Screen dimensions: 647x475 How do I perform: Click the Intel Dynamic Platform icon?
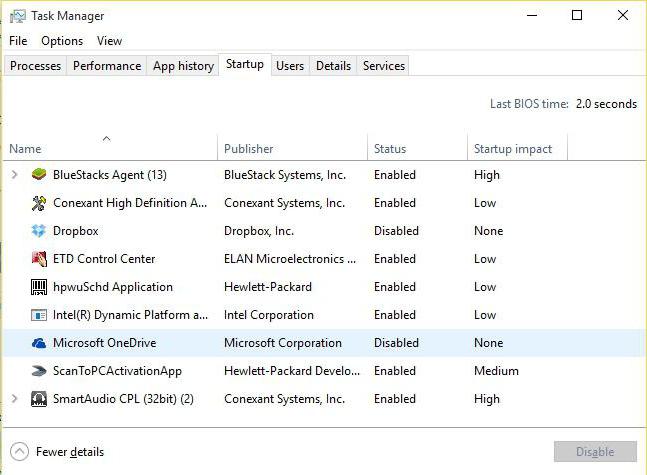point(39,315)
